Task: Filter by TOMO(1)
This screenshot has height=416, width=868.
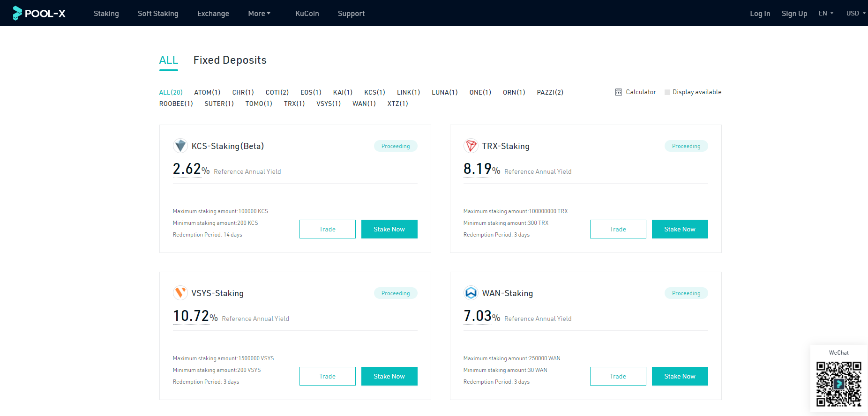Action: 259,104
